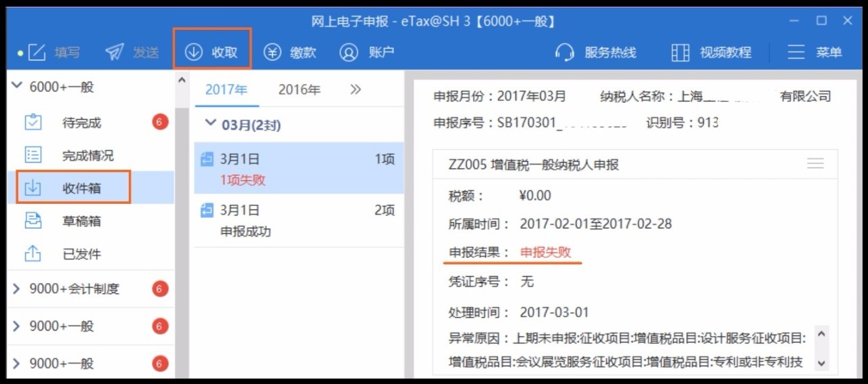
Task: Click the 收取 download arrow icon
Action: point(194,52)
